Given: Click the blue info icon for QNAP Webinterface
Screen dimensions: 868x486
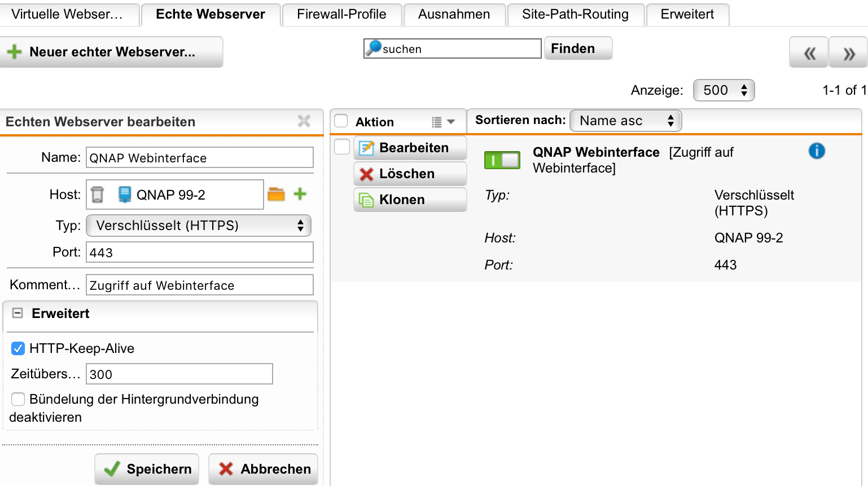Looking at the screenshot, I should click(x=817, y=151).
